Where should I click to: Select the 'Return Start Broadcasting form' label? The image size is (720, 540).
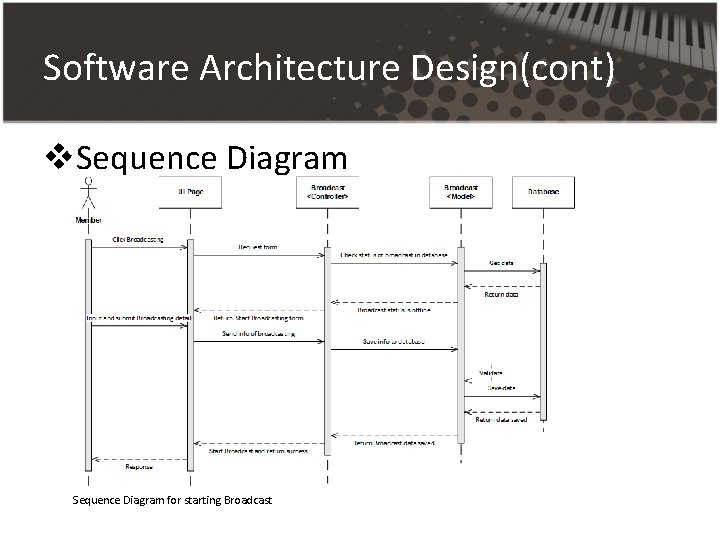coord(259,318)
